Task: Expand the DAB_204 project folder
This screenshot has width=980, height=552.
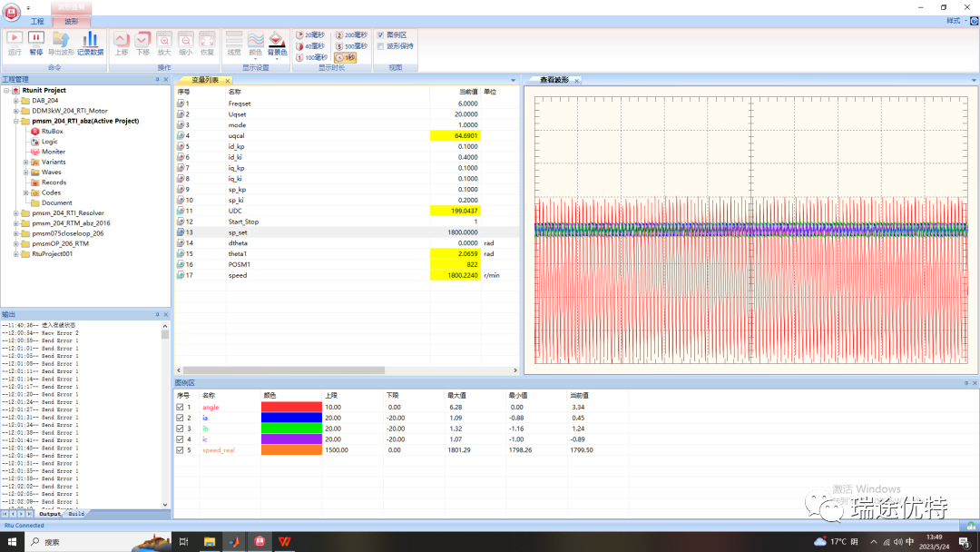Action: [16, 101]
